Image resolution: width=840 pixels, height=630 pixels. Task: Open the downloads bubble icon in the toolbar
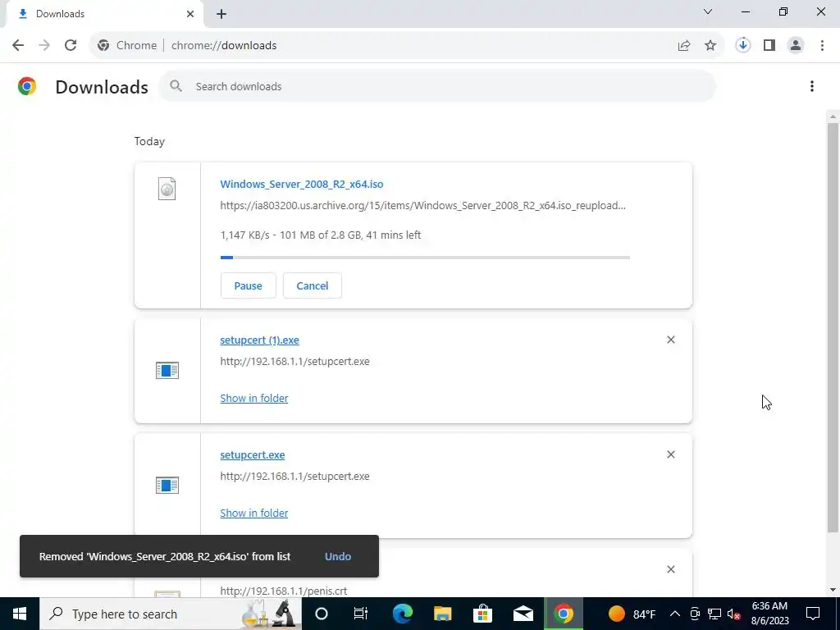tap(743, 46)
